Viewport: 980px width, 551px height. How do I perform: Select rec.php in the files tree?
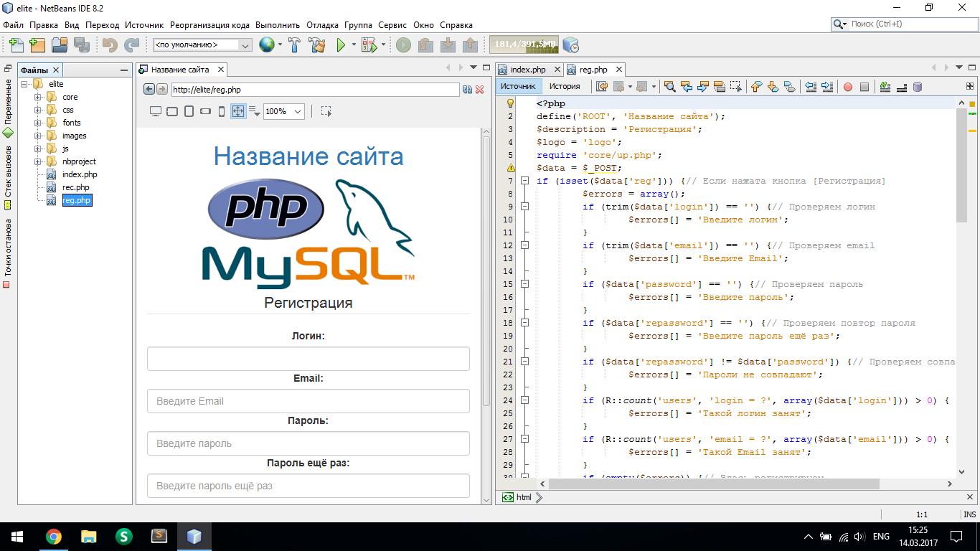tap(75, 187)
